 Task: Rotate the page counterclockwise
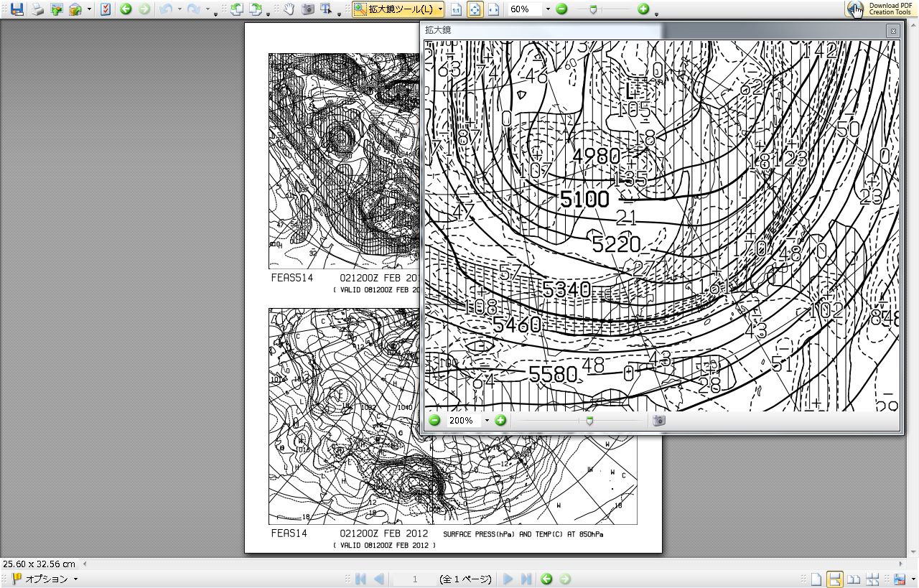click(x=236, y=9)
